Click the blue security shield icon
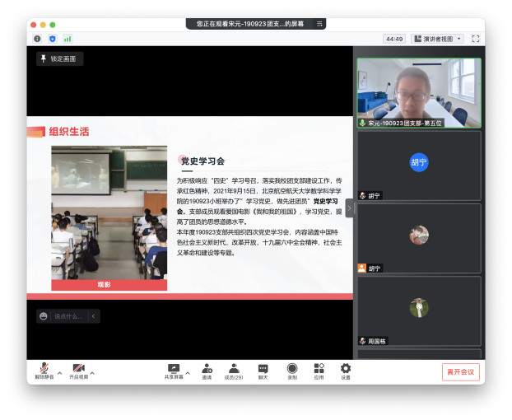The height and width of the screenshot is (420, 512). click(53, 39)
